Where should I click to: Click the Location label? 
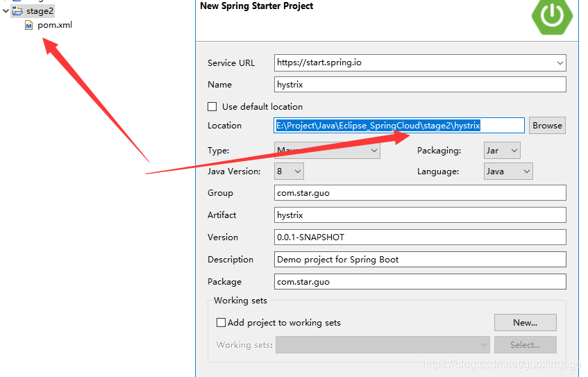tap(224, 126)
